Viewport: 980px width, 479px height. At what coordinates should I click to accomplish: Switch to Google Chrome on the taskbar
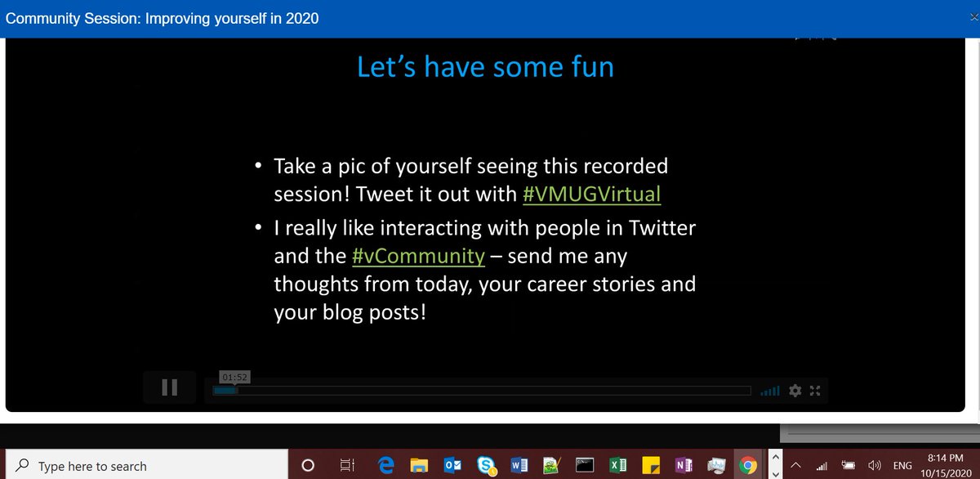coord(747,466)
